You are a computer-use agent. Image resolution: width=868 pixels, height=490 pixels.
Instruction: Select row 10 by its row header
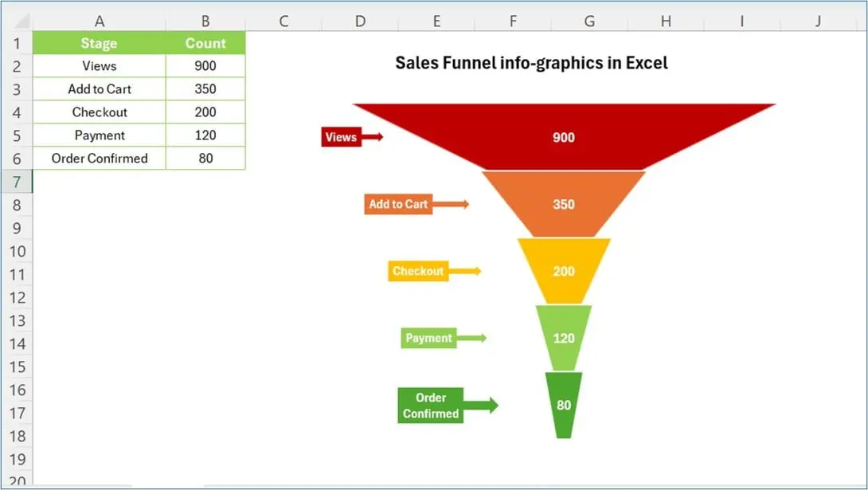(x=17, y=251)
